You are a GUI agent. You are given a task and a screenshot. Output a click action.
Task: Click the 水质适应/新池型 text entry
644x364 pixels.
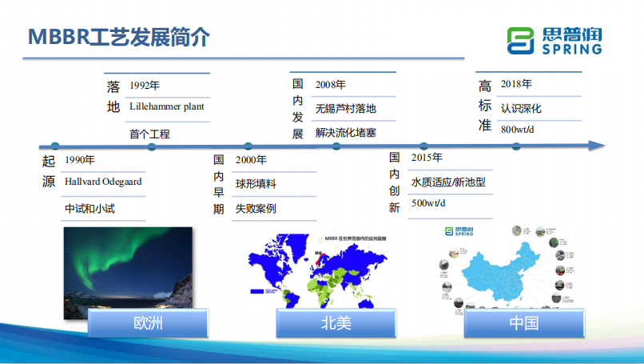[448, 182]
